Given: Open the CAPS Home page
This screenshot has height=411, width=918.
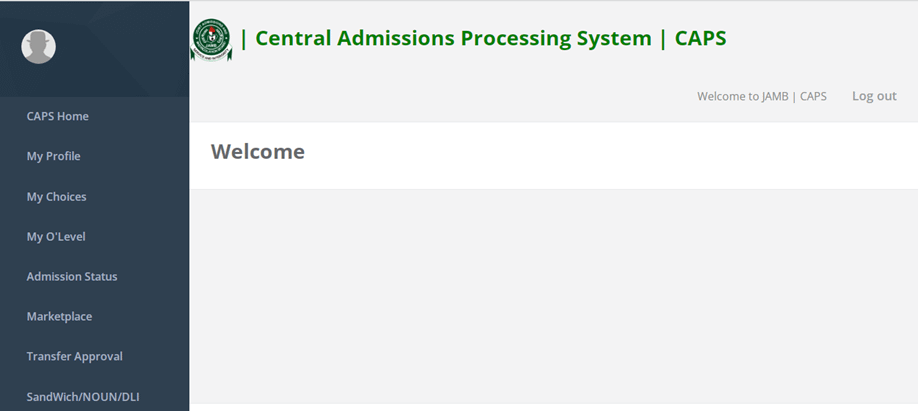Looking at the screenshot, I should coord(57,116).
